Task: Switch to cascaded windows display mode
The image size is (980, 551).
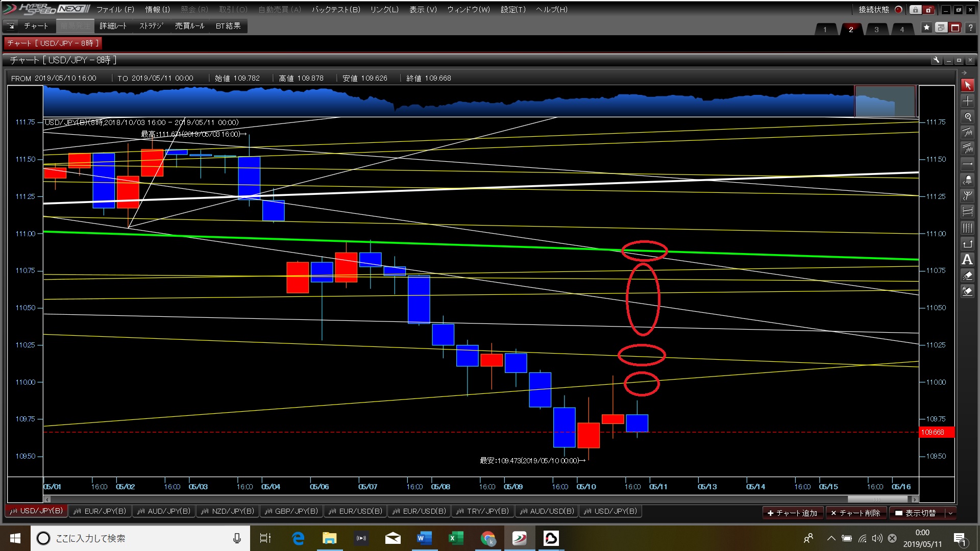Action: pyautogui.click(x=941, y=28)
